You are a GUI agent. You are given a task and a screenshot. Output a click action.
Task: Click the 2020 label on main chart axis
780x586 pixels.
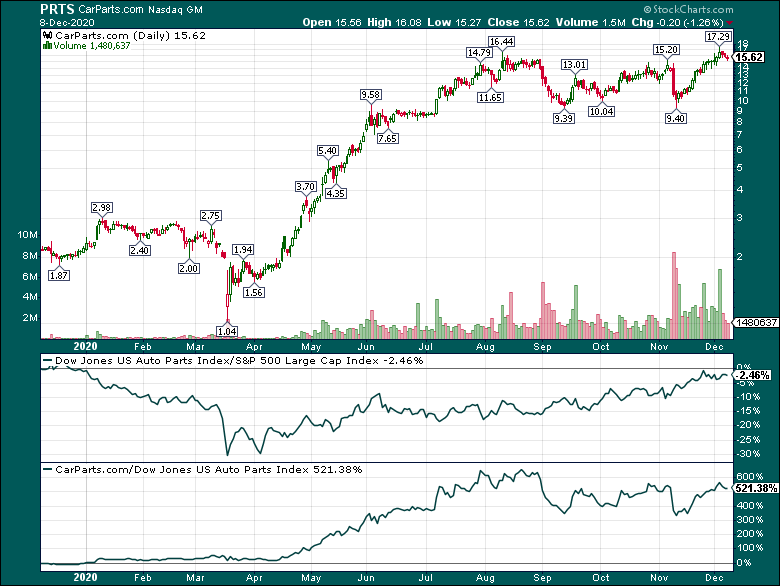coord(86,346)
